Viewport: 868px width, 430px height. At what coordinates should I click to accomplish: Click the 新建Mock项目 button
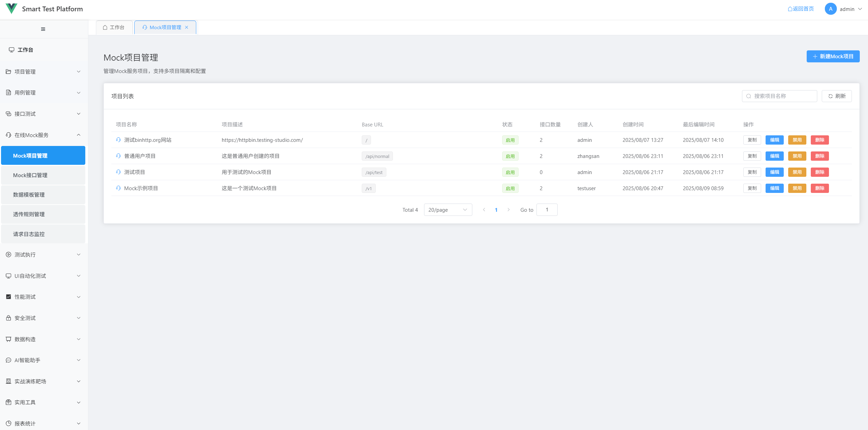click(x=833, y=57)
